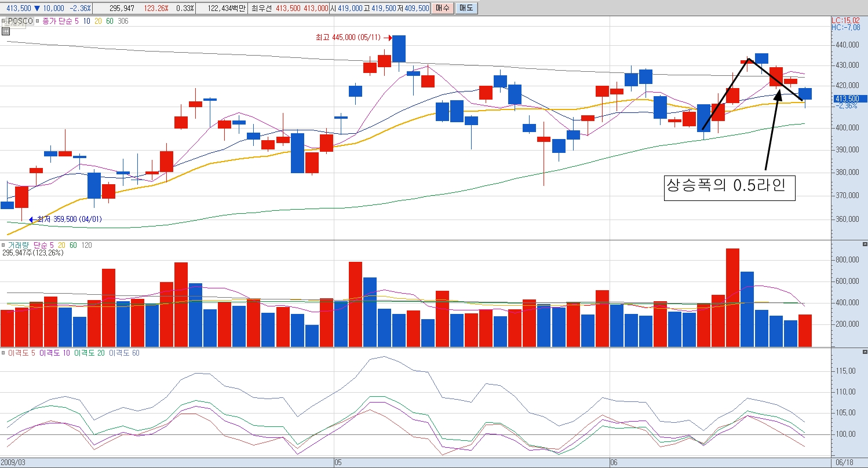The width and height of the screenshot is (868, 468).
Task: Open the grid table icon under POSCO
Action: click(6, 31)
